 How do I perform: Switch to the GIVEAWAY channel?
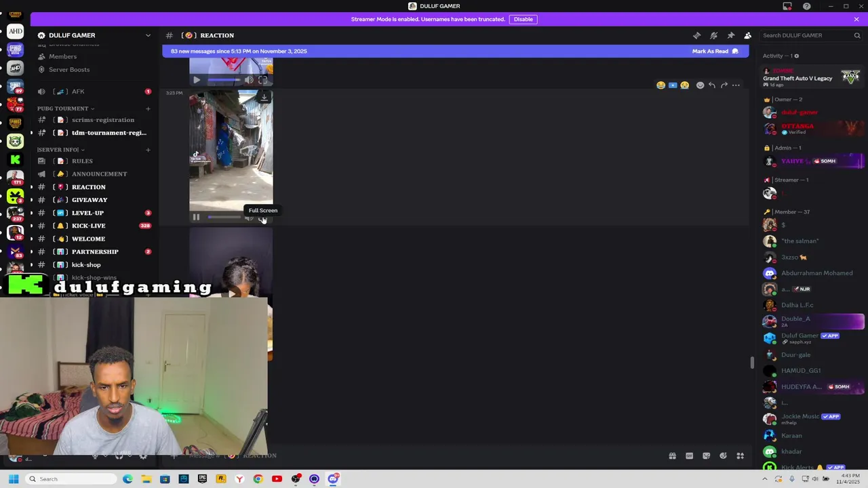94,200
